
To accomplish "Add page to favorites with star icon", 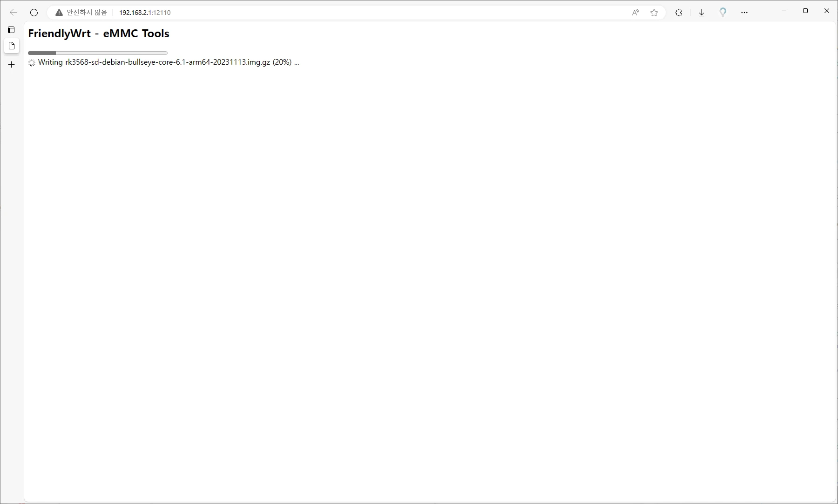I will point(654,13).
